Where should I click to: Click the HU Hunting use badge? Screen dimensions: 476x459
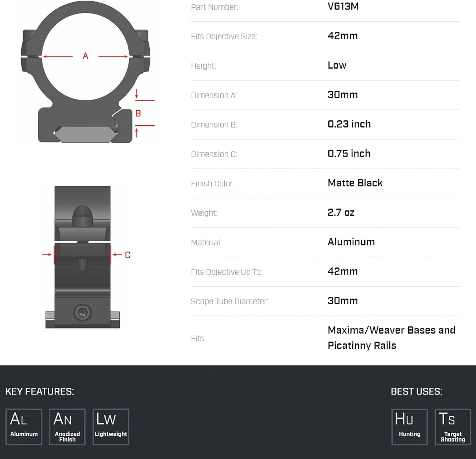point(409,427)
